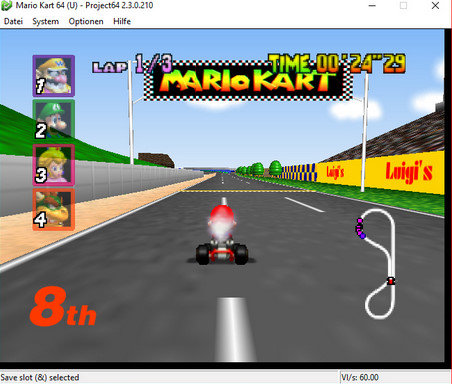Screen dimensions: 452x384
Task: Minimize the Project64 window
Action: click(372, 6)
